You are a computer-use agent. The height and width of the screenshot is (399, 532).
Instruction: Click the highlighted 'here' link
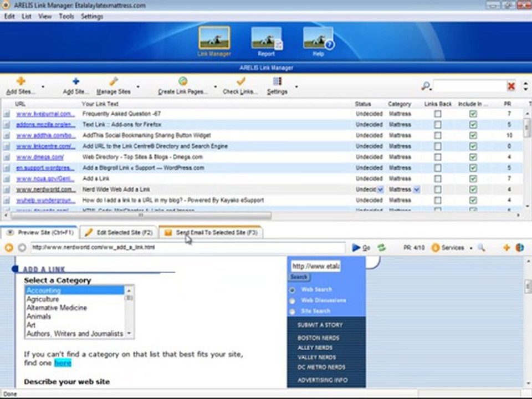click(63, 363)
